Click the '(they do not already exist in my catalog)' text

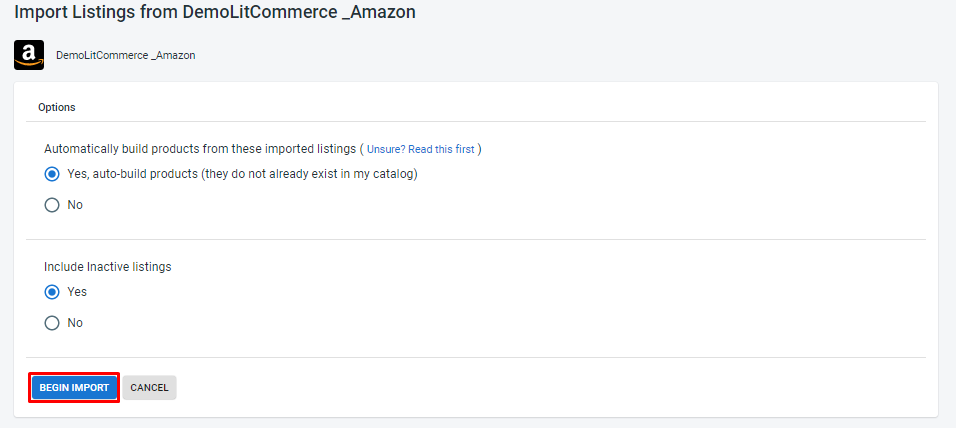click(x=309, y=174)
